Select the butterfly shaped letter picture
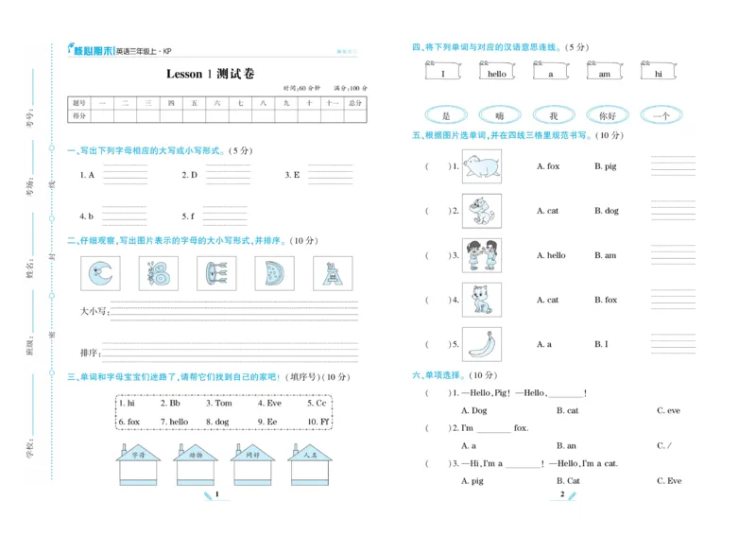756x553 pixels. pyautogui.click(x=157, y=271)
